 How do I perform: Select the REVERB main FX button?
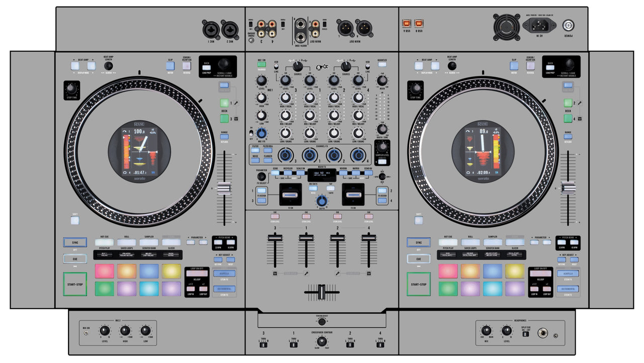click(343, 172)
